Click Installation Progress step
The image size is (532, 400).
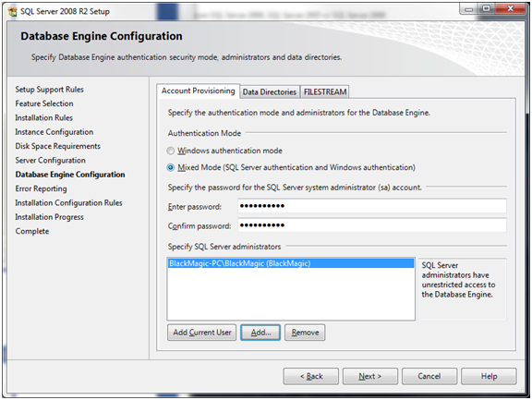49,217
